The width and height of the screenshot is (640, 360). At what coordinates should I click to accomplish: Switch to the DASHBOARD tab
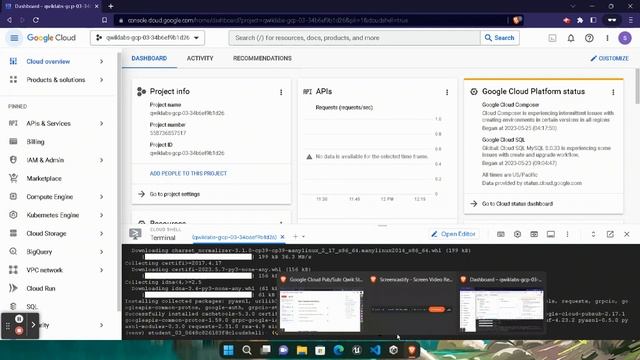pyautogui.click(x=149, y=58)
